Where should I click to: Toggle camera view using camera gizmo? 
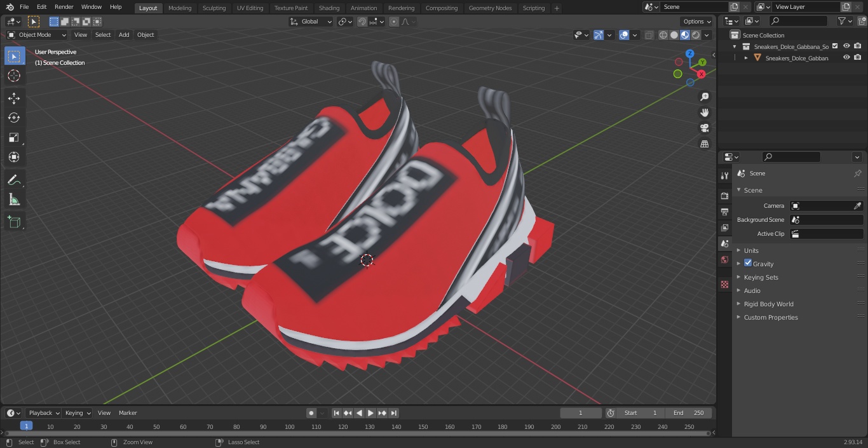click(x=704, y=128)
